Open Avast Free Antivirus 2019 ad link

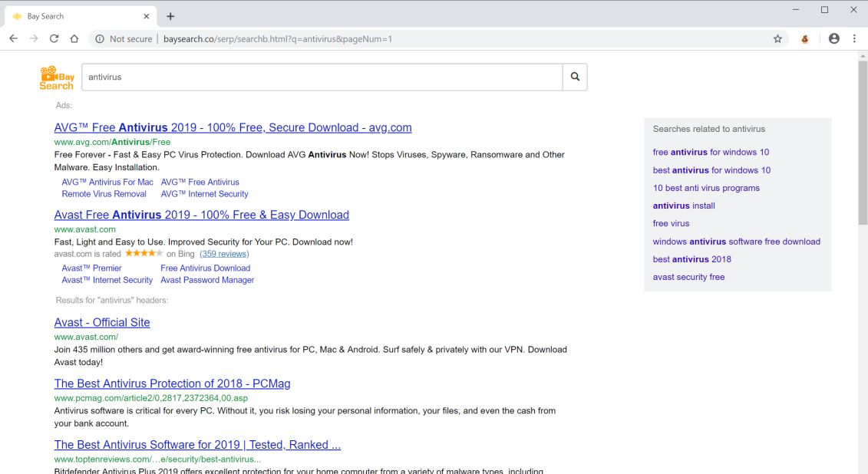(202, 216)
